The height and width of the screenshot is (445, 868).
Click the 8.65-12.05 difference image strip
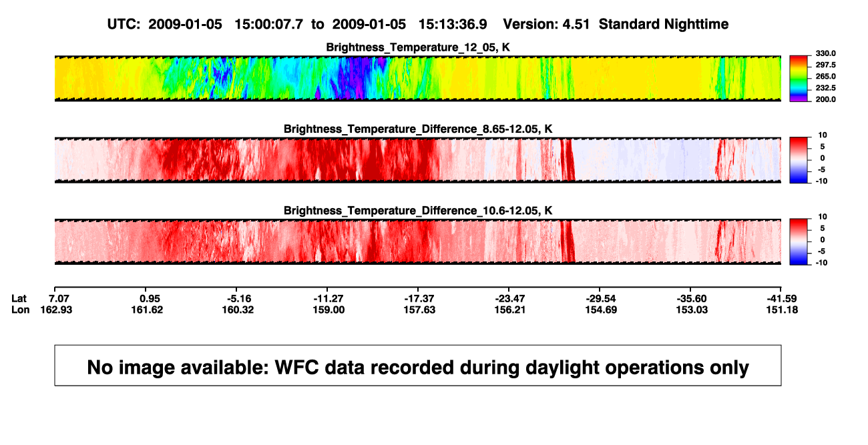[417, 160]
